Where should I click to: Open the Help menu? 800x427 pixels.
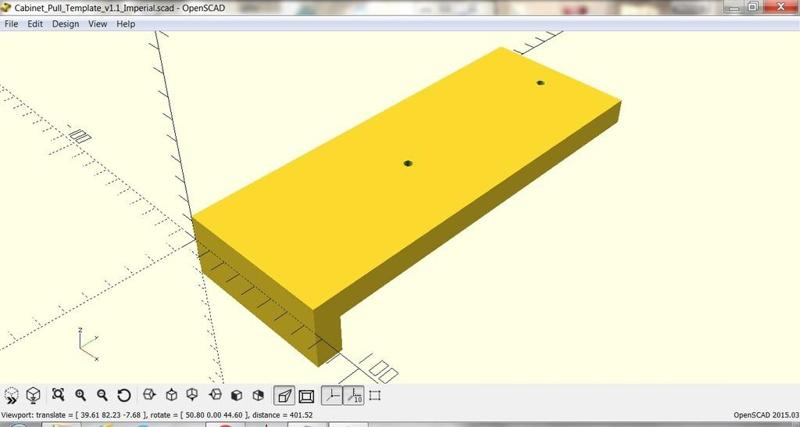(126, 24)
